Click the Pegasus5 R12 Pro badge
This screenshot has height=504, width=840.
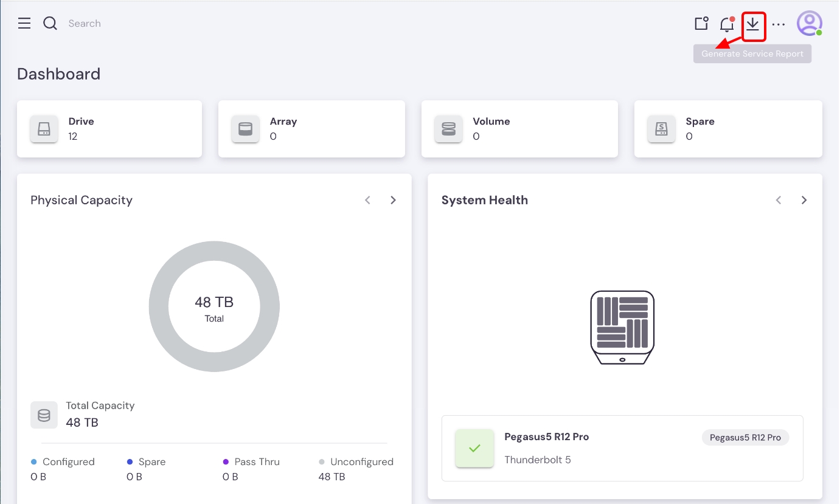point(745,438)
